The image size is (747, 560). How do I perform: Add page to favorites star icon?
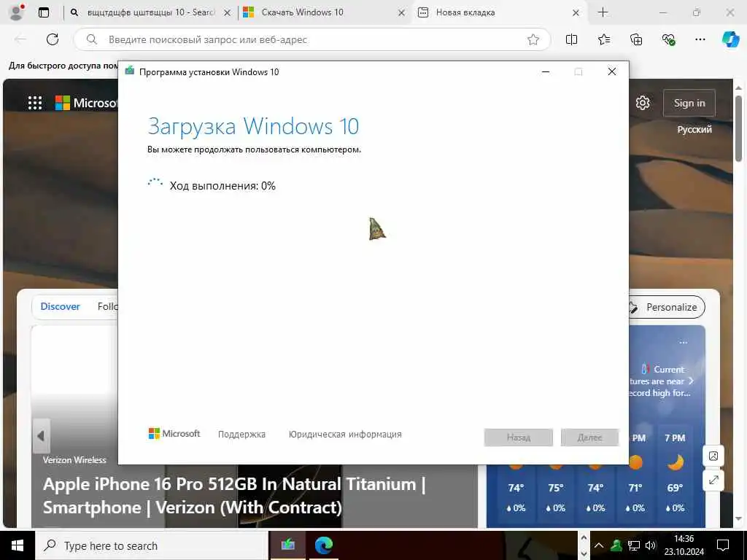point(533,39)
